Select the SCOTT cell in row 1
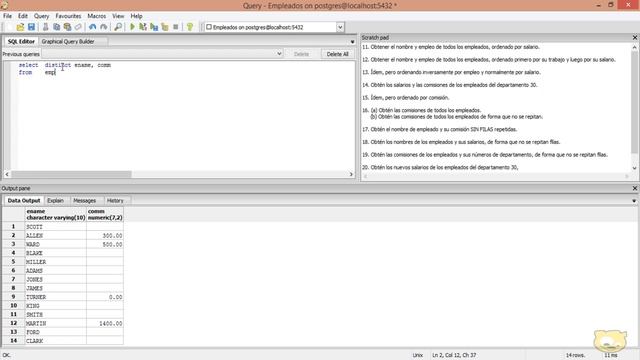The image size is (640, 360). (56, 227)
